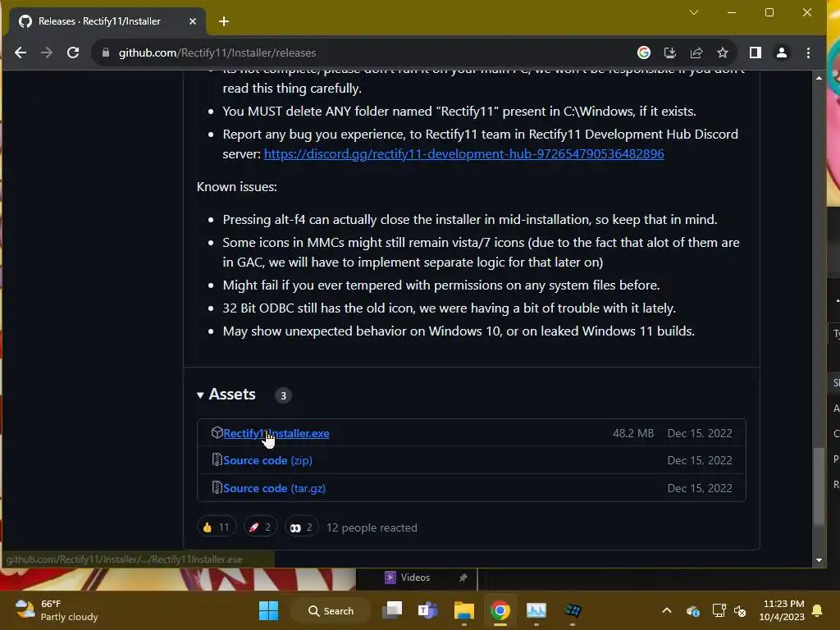Go back using the browser back arrow

pyautogui.click(x=21, y=52)
